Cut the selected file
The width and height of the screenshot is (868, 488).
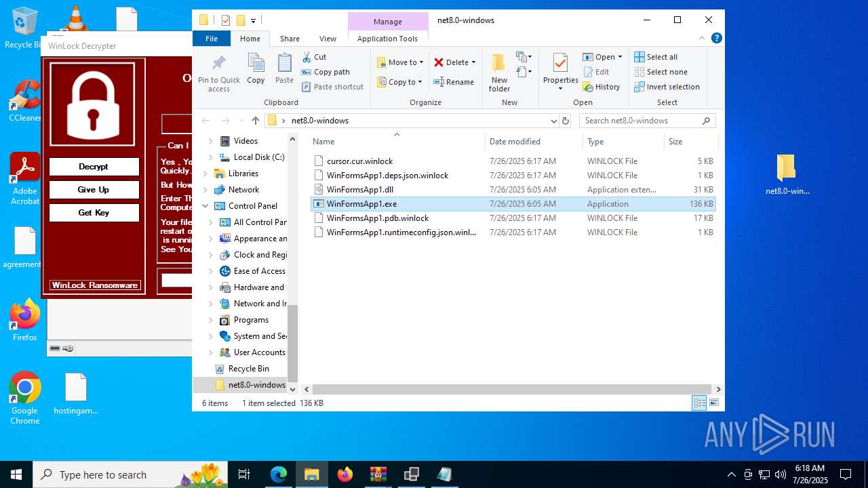[314, 57]
